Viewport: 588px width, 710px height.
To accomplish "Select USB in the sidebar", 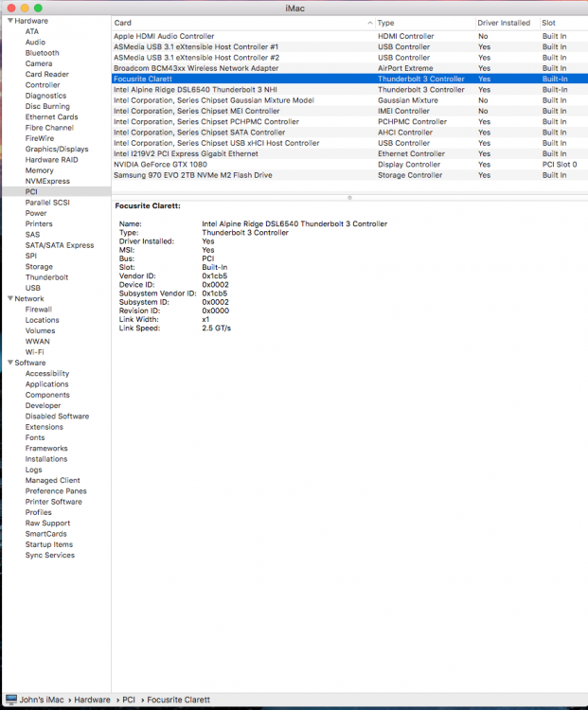I will click(x=32, y=288).
